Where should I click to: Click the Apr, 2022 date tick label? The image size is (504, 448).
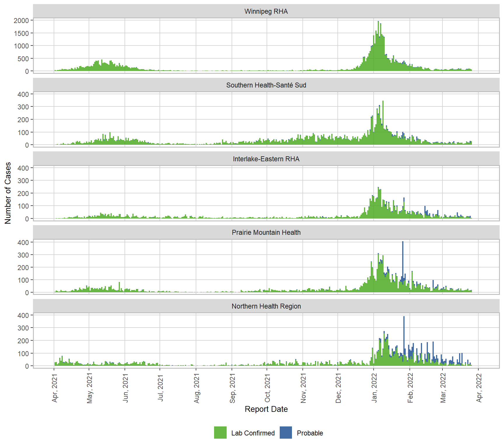(x=479, y=388)
